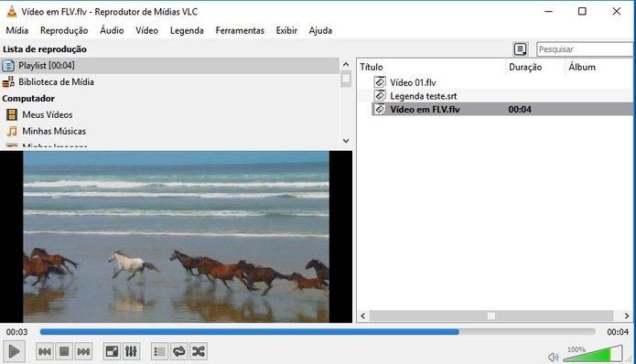Image resolution: width=636 pixels, height=364 pixels.
Task: Toggle loop playback mode
Action: pyautogui.click(x=178, y=351)
